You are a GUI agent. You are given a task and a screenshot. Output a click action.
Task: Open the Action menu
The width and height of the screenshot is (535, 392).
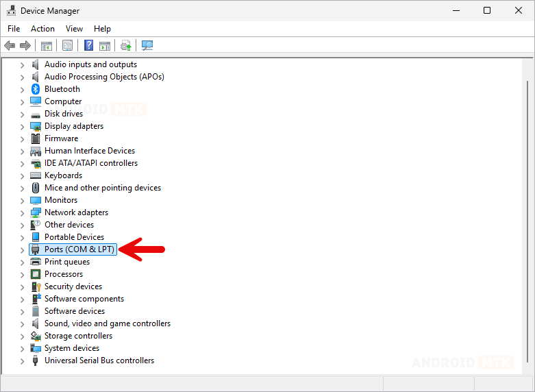tap(42, 29)
